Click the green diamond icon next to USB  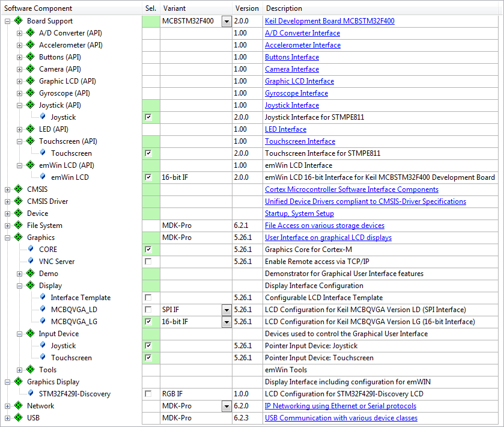[x=19, y=418]
